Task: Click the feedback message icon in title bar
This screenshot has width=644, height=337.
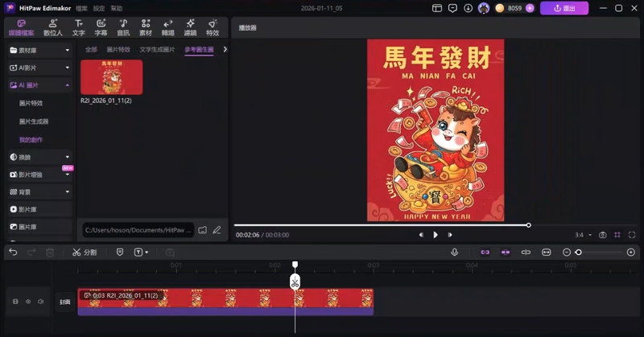Action: [x=452, y=8]
